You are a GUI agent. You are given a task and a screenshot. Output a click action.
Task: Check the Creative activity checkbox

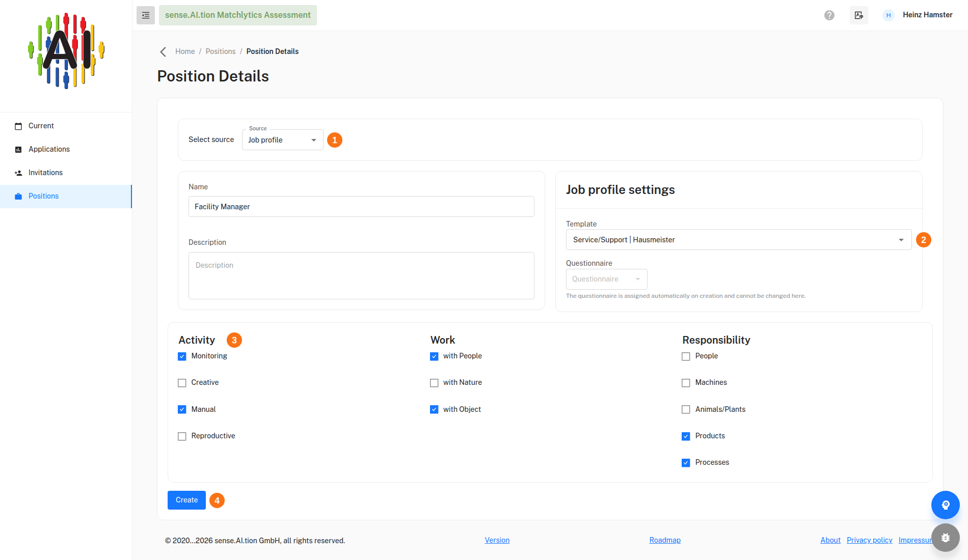point(182,383)
